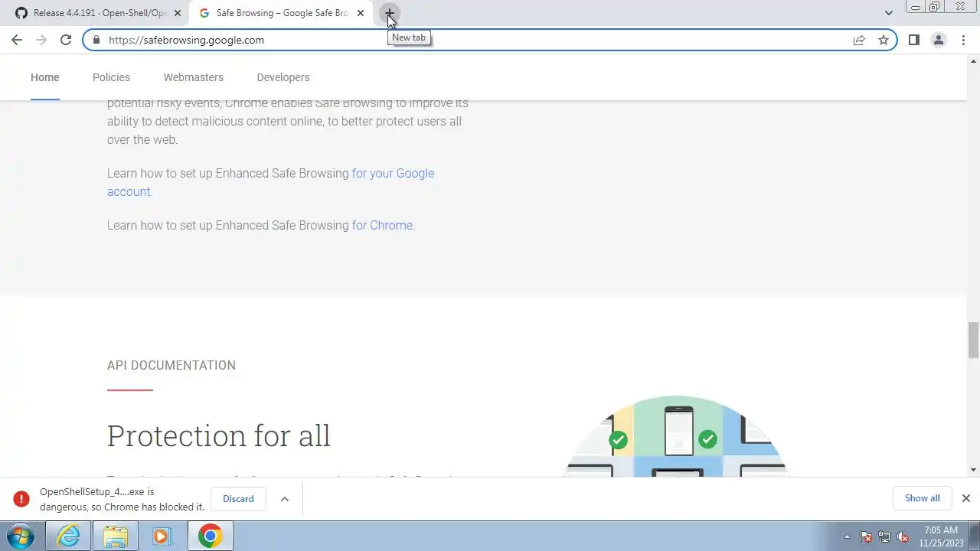The height and width of the screenshot is (551, 980).
Task: Click the devices illustration with green checkmarks
Action: pyautogui.click(x=678, y=436)
